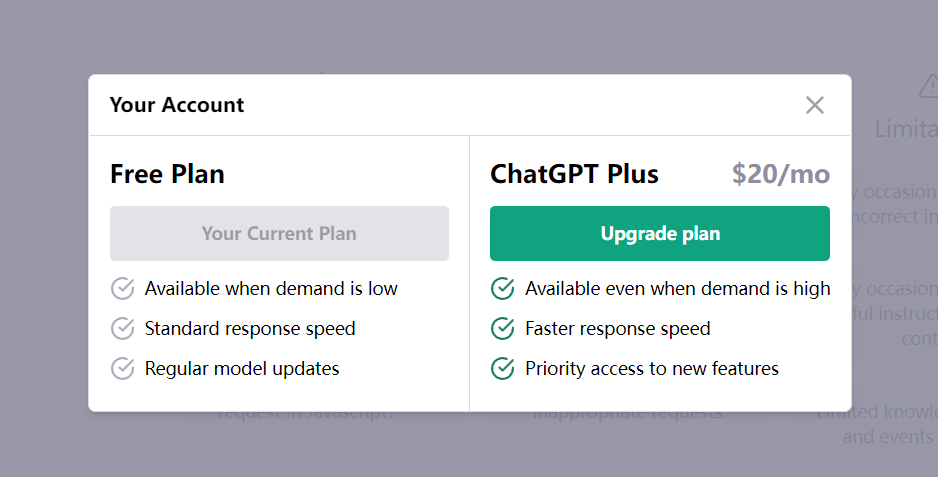
Task: Click the warning triangle icon behind the dialog
Action: click(927, 88)
